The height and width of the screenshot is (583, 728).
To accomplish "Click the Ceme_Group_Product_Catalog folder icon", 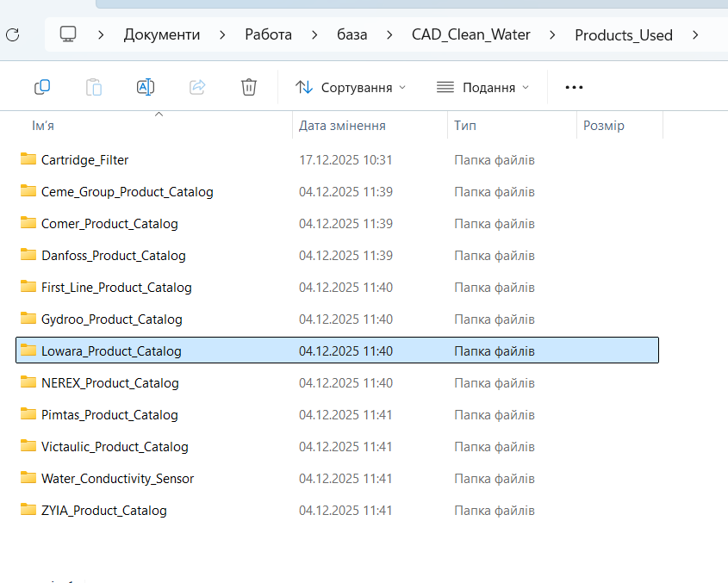I will (x=28, y=191).
